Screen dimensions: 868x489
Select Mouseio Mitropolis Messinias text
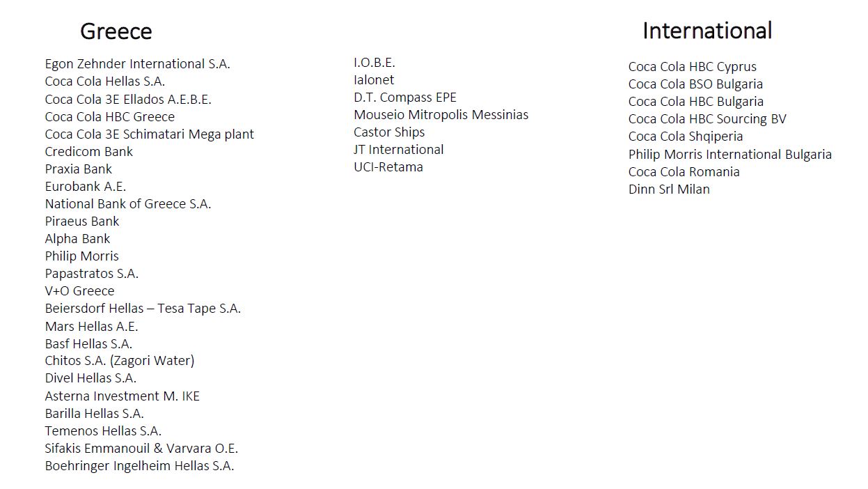[x=441, y=115]
